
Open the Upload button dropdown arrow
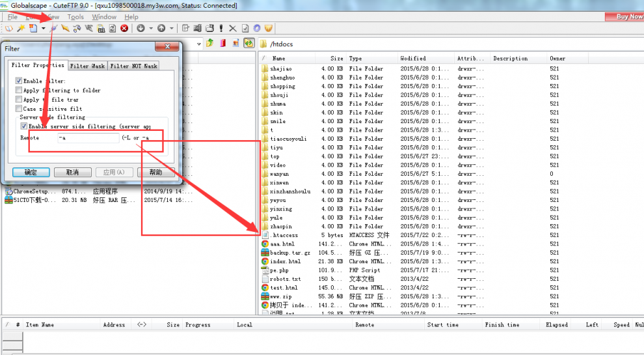(x=171, y=29)
